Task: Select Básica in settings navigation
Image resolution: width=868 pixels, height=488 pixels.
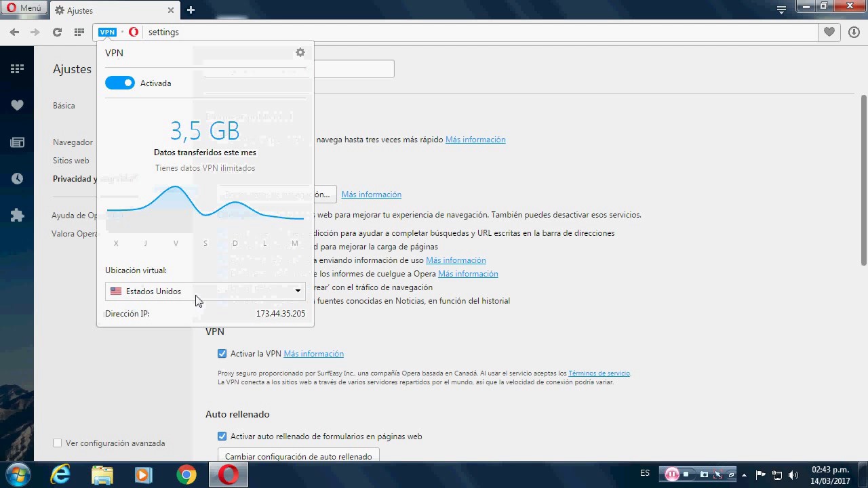Action: click(64, 106)
